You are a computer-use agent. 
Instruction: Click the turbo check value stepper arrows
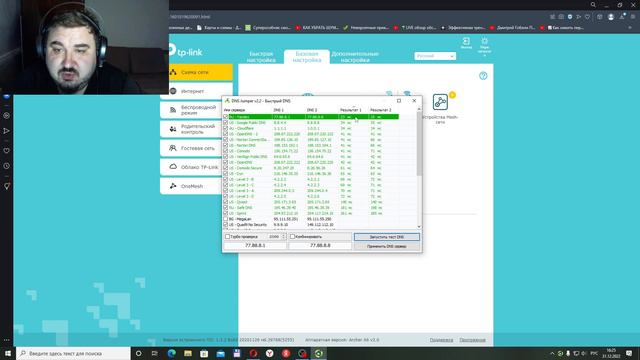point(284,237)
